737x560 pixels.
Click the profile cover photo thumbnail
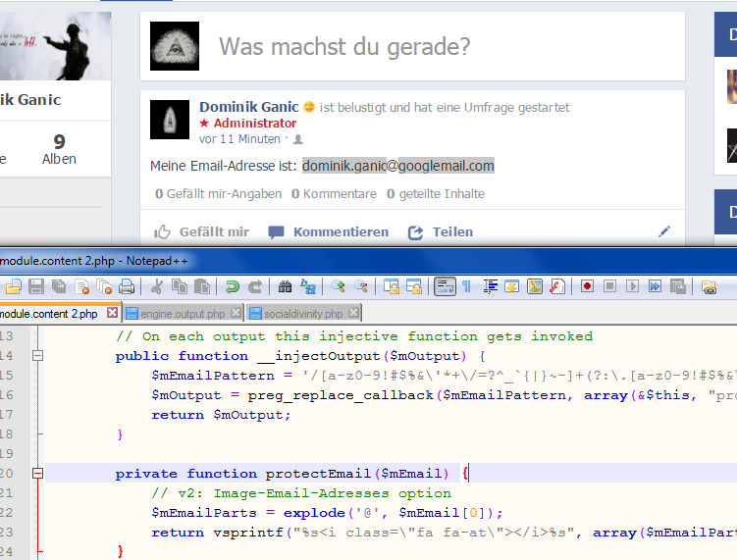click(x=56, y=45)
